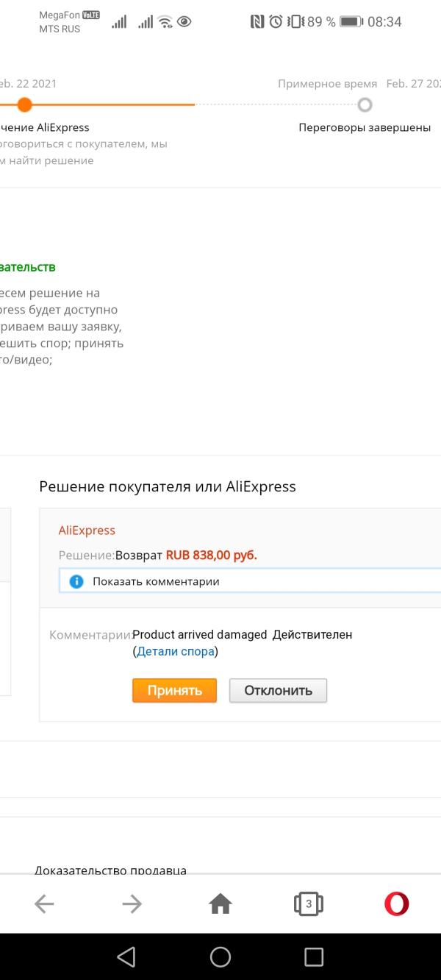Click the AliExpress name in solution card
This screenshot has height=980, width=441.
coord(87,530)
